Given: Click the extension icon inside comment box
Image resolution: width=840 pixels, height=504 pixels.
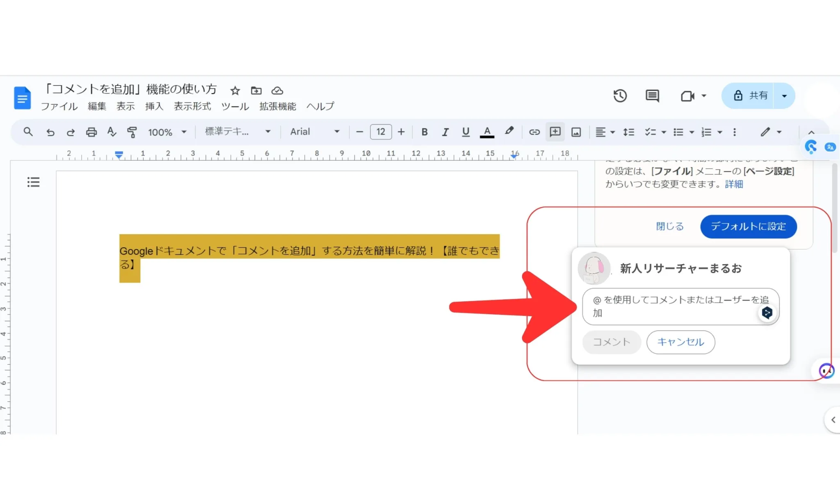Looking at the screenshot, I should (767, 313).
